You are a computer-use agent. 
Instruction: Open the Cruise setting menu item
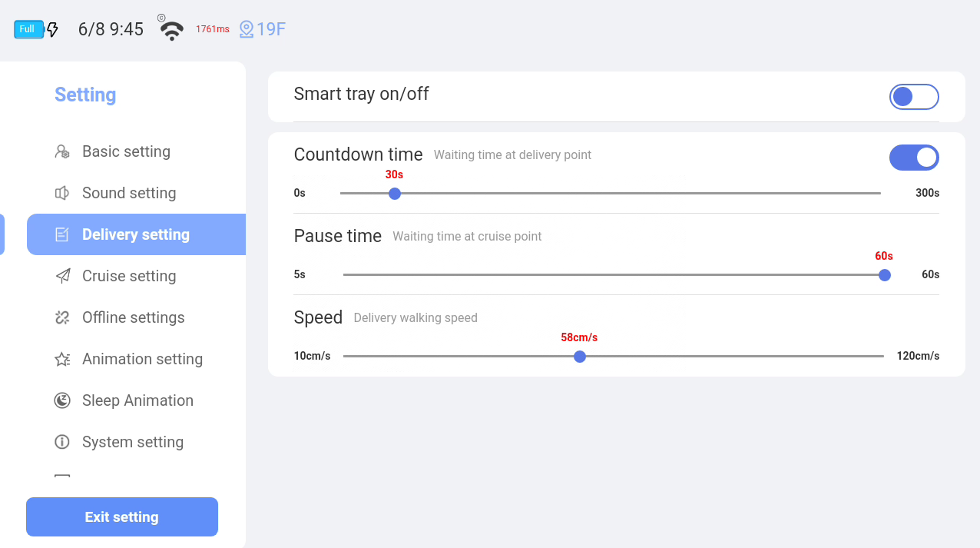click(129, 276)
